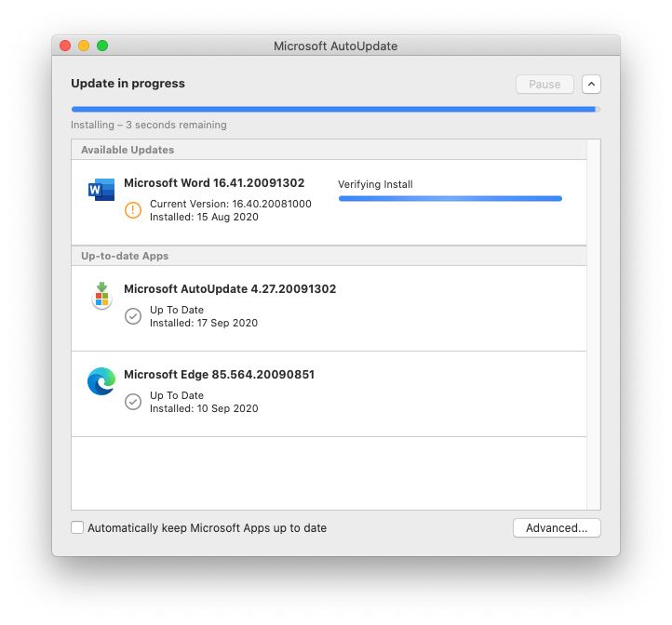The width and height of the screenshot is (672, 625).
Task: Collapse the update list with the chevron button
Action: pos(591,84)
